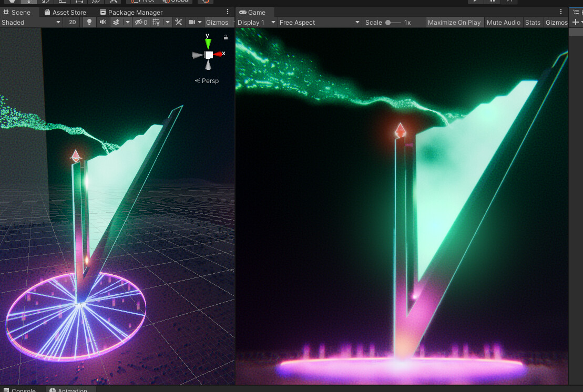Toggle the orientation gizmo lock icon
The height and width of the screenshot is (392, 583).
point(226,37)
